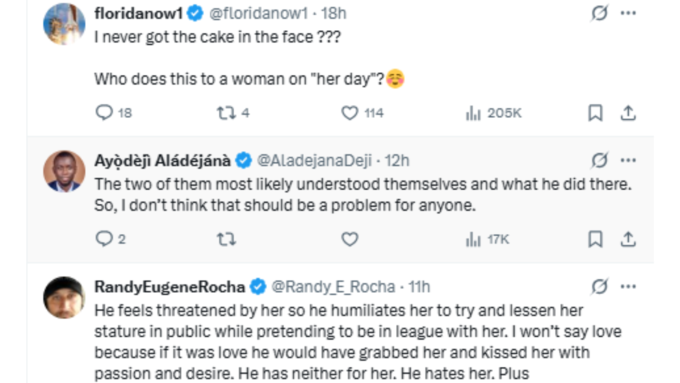Bookmark floridanow1's tweet
Screen dimensions: 680x383
595,113
